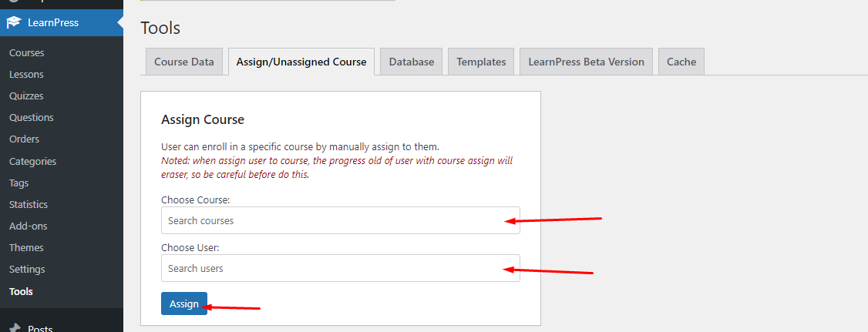Open LearnPress Settings in the sidebar
Viewport: 868px width, 332px height.
click(x=27, y=269)
